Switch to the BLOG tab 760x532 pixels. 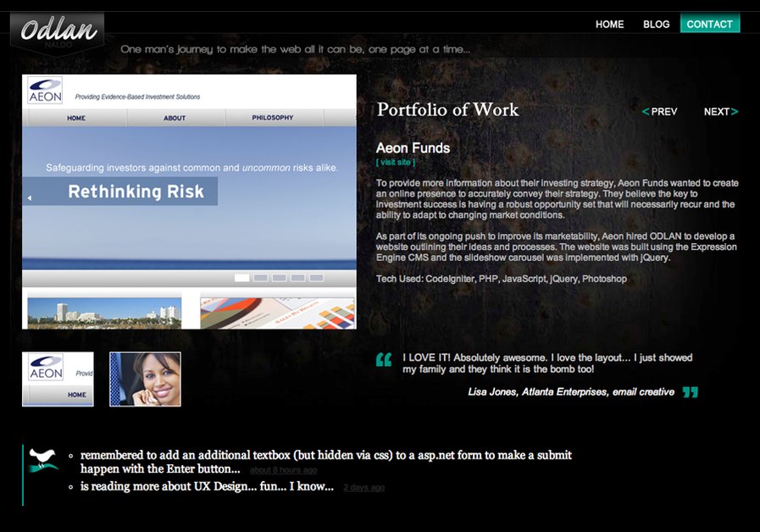point(656,24)
